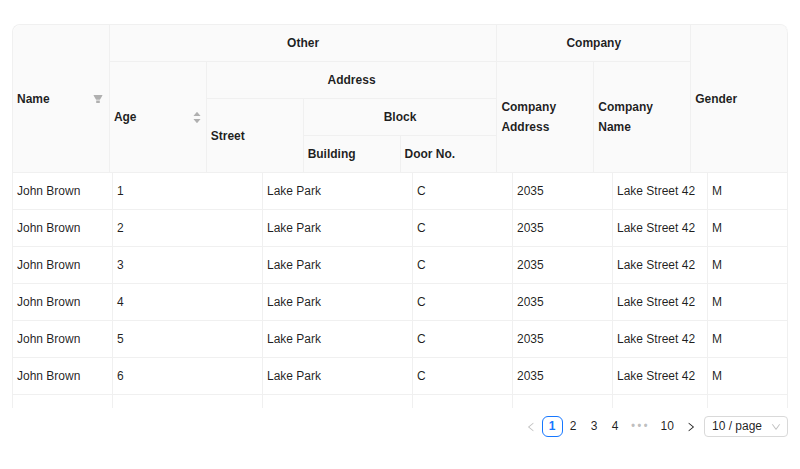Select John Brown in the age 3 row
Image resolution: width=800 pixels, height=469 pixels.
tap(48, 265)
